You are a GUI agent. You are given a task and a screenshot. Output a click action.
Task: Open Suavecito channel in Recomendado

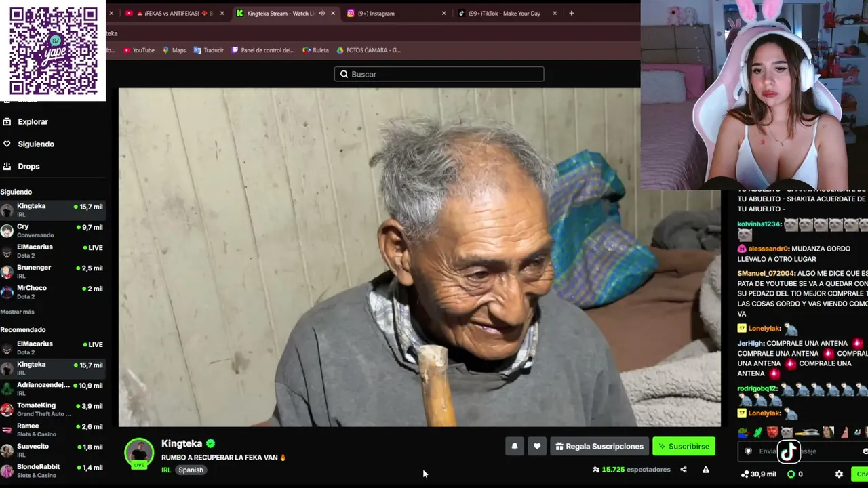53,450
